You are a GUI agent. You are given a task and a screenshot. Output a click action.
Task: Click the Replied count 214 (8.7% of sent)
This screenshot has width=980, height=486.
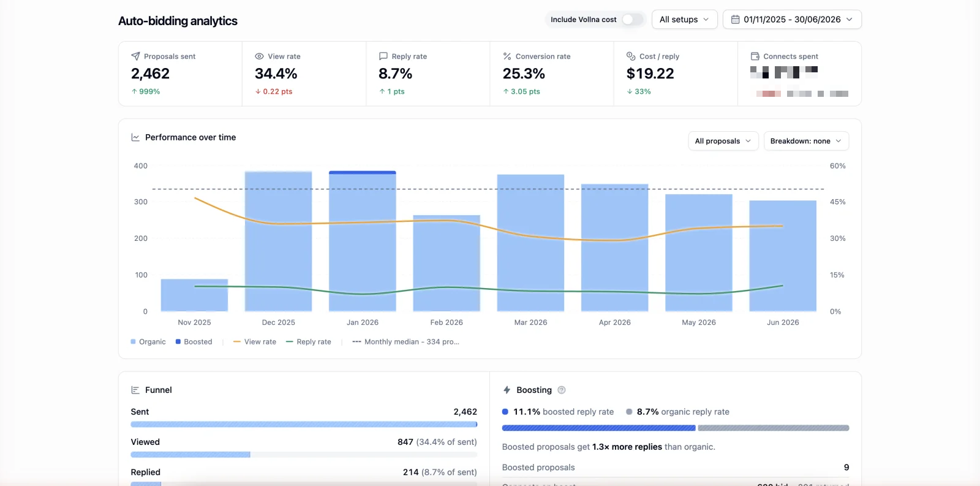[x=440, y=472]
